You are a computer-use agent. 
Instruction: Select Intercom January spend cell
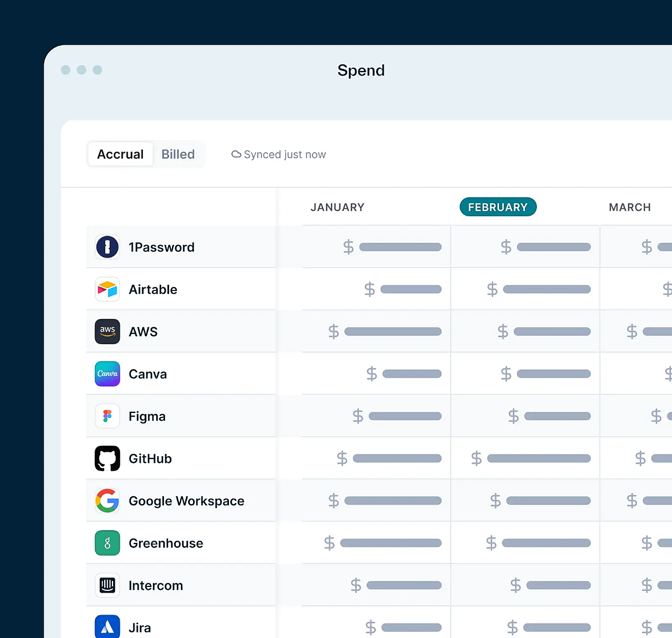point(376,585)
